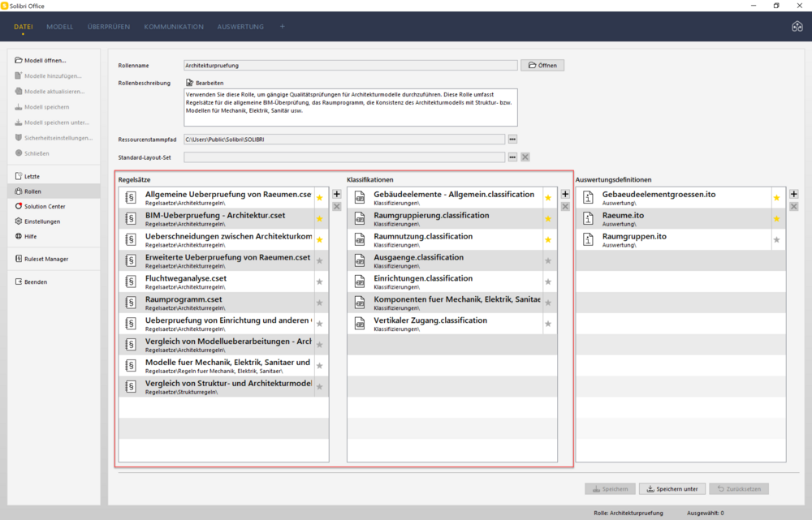Click the Ressourcenstammpfad path field
The width and height of the screenshot is (812, 520).
point(343,140)
